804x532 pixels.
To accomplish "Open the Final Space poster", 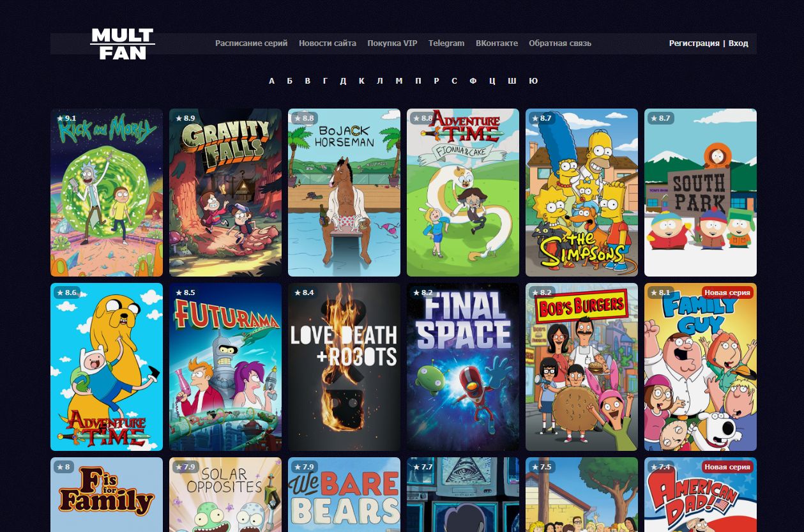I will point(463,367).
